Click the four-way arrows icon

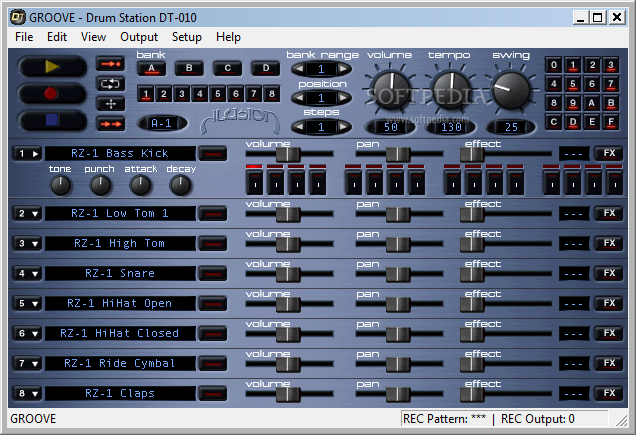[110, 103]
